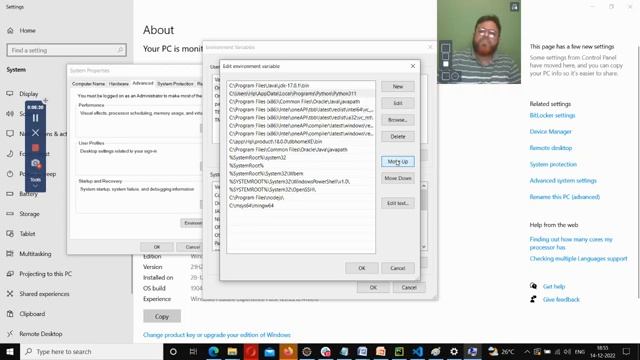Open File Explorer from the taskbar
Viewport: 640px width, 360px height.
tap(232, 351)
